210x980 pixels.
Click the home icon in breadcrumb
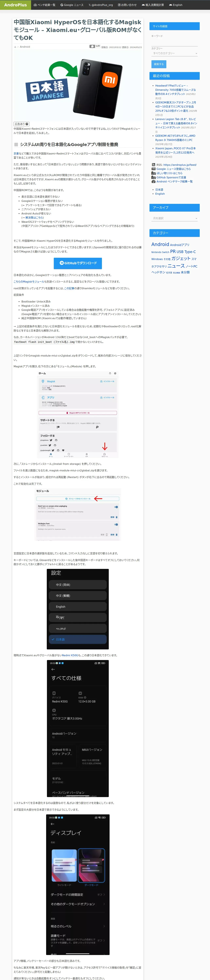tap(15, 47)
